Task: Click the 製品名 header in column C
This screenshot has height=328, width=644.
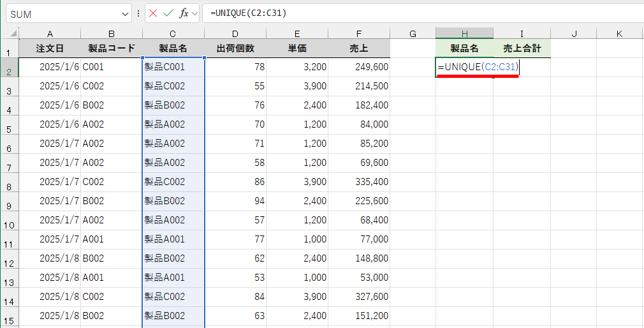Action: (x=173, y=48)
